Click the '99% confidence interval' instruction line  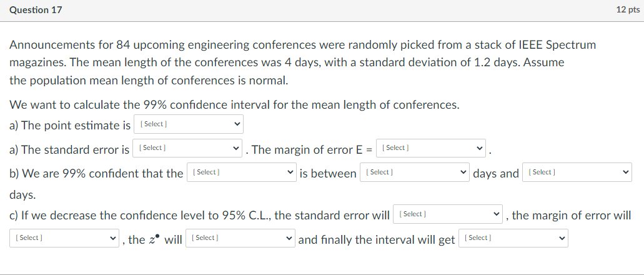(235, 105)
